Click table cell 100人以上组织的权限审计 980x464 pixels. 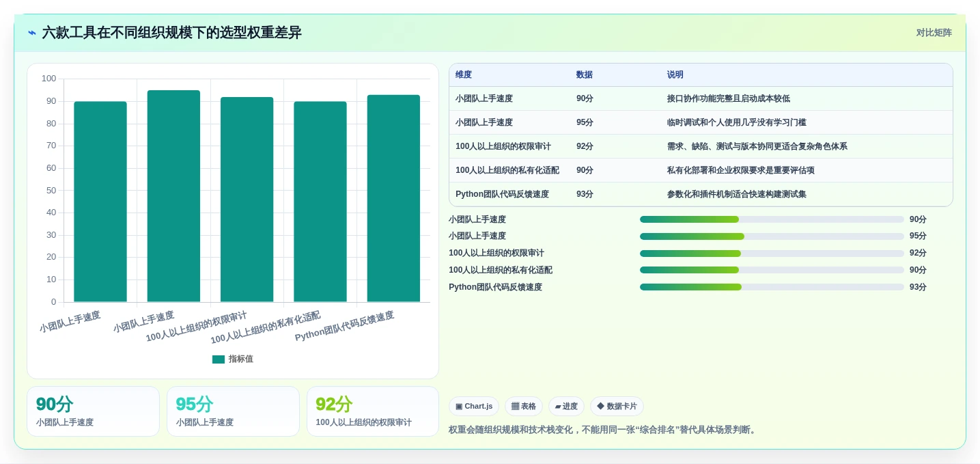pyautogui.click(x=503, y=146)
